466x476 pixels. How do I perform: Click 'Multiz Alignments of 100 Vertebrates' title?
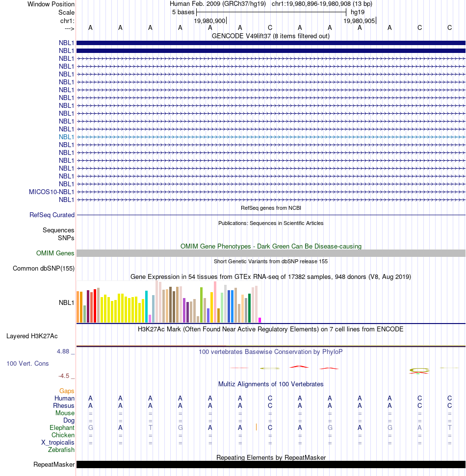(271, 384)
